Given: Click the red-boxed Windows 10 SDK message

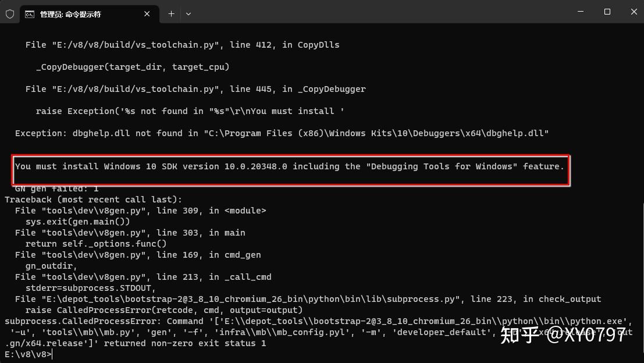Looking at the screenshot, I should tap(290, 166).
